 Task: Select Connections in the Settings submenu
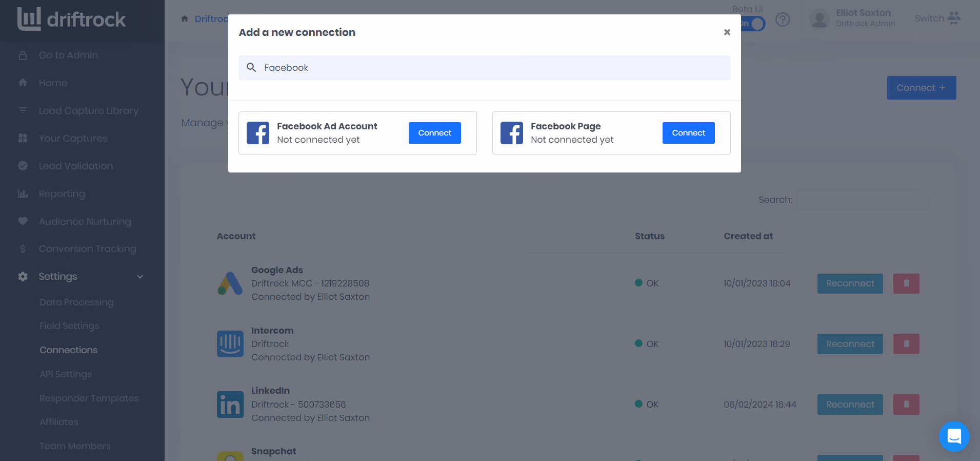(68, 350)
